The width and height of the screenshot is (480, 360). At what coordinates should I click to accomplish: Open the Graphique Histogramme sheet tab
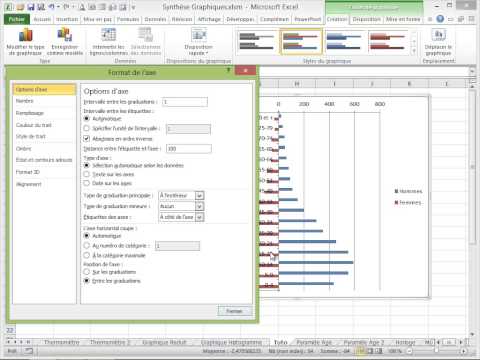pos(231,342)
